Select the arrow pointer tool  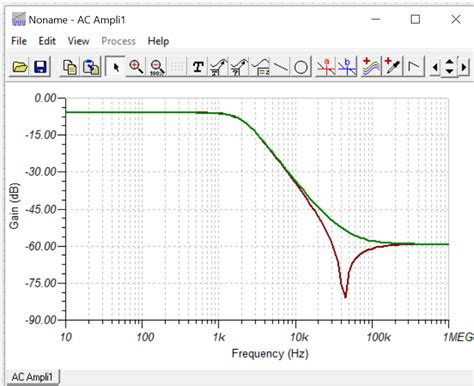point(115,67)
